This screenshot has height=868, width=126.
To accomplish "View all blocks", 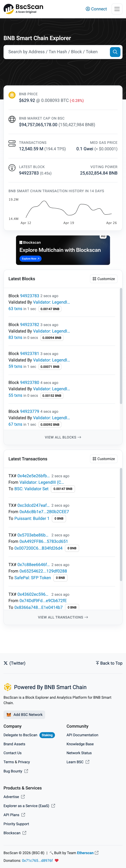I will [x=63, y=437].
